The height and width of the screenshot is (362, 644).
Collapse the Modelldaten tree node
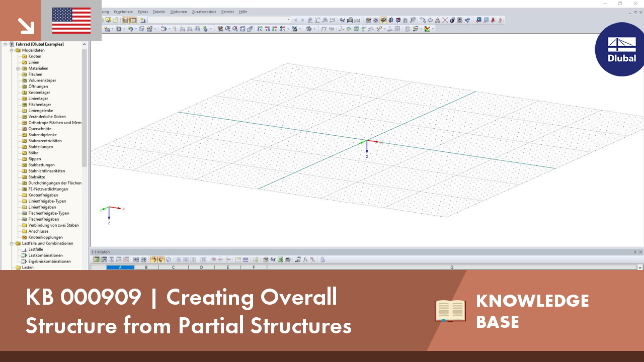coord(11,50)
